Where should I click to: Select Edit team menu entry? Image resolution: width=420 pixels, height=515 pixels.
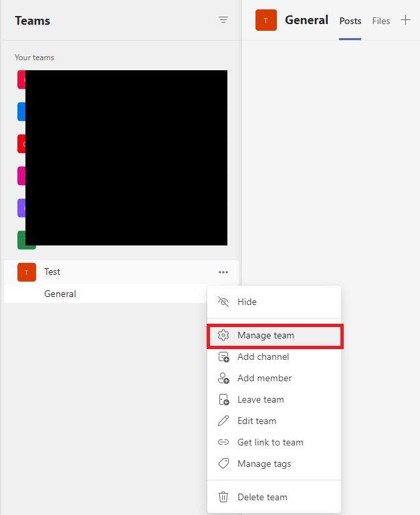[x=274, y=421]
